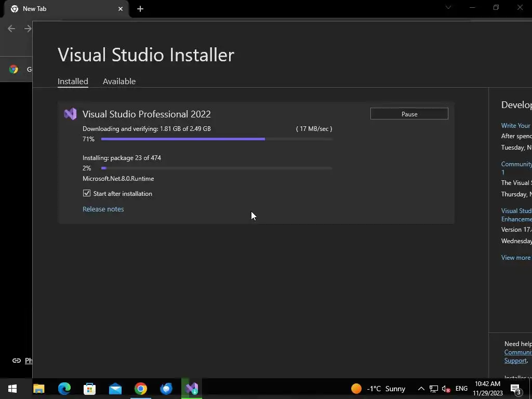Open the Support link
Viewport: 532px width, 399px height.
(515, 361)
